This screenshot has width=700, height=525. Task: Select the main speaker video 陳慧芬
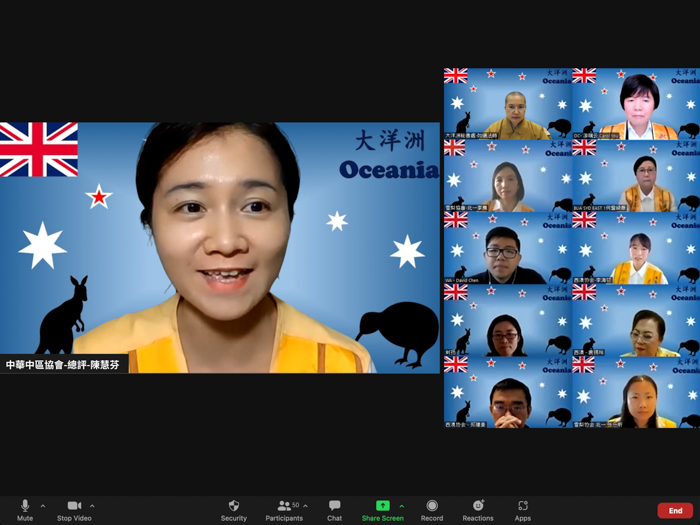pyautogui.click(x=220, y=248)
